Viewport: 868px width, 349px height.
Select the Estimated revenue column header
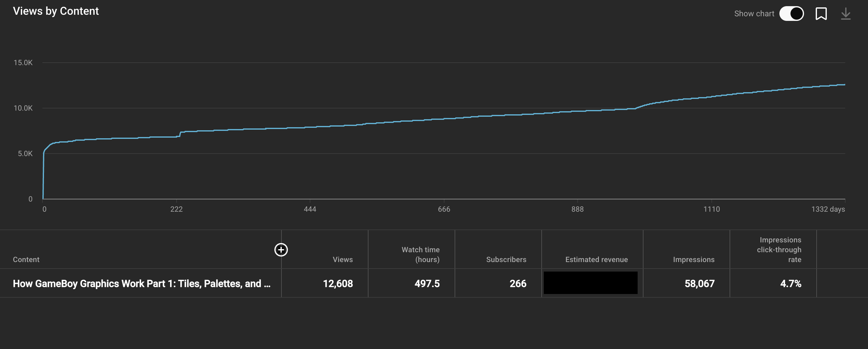pyautogui.click(x=596, y=260)
